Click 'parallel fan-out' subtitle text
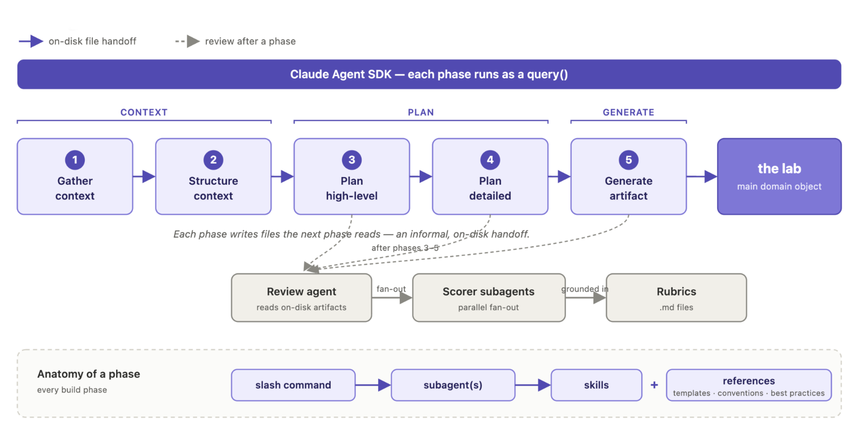This screenshot has width=868, height=446. [x=489, y=308]
